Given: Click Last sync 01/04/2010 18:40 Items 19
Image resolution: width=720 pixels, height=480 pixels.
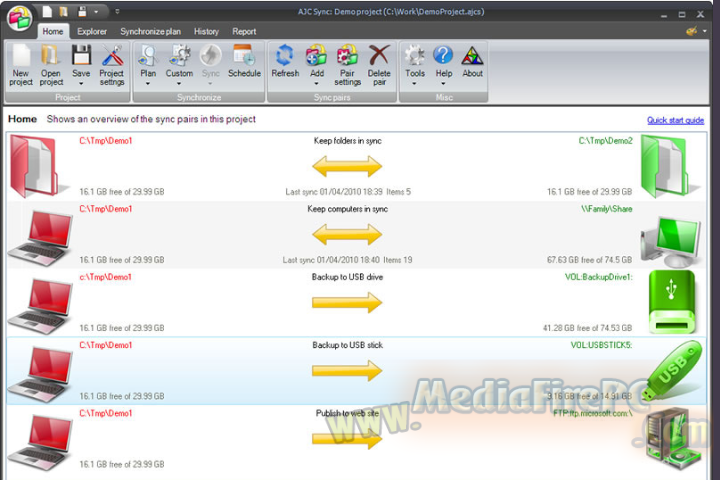Looking at the screenshot, I should (347, 260).
